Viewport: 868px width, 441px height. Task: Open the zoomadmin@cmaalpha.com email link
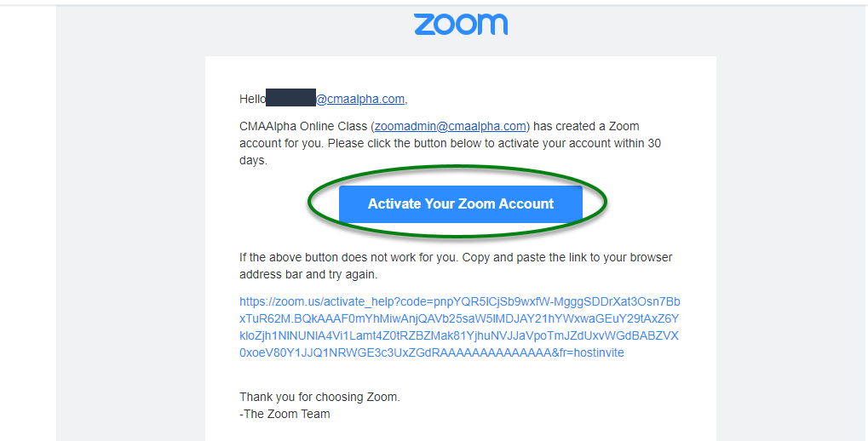450,126
